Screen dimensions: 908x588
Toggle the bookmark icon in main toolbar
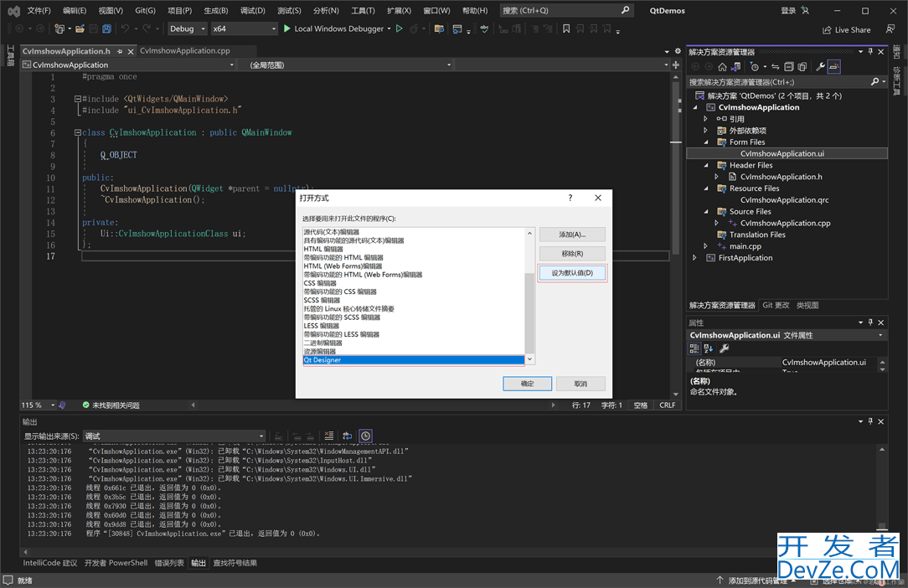pos(566,28)
